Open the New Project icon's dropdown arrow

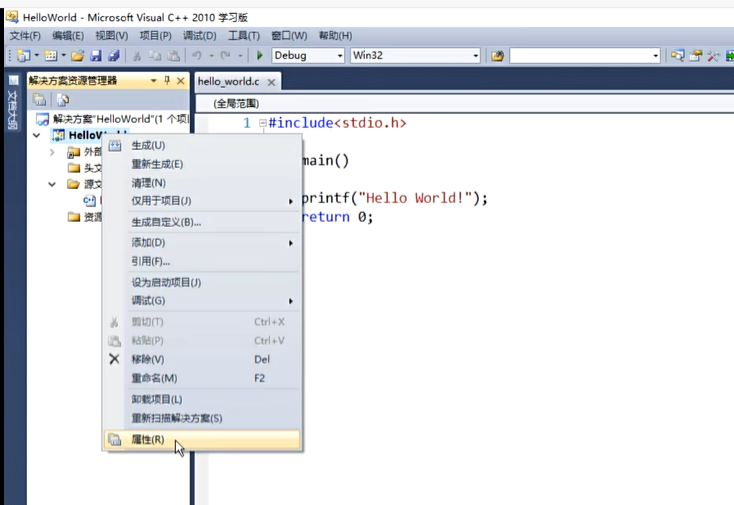[x=37, y=55]
